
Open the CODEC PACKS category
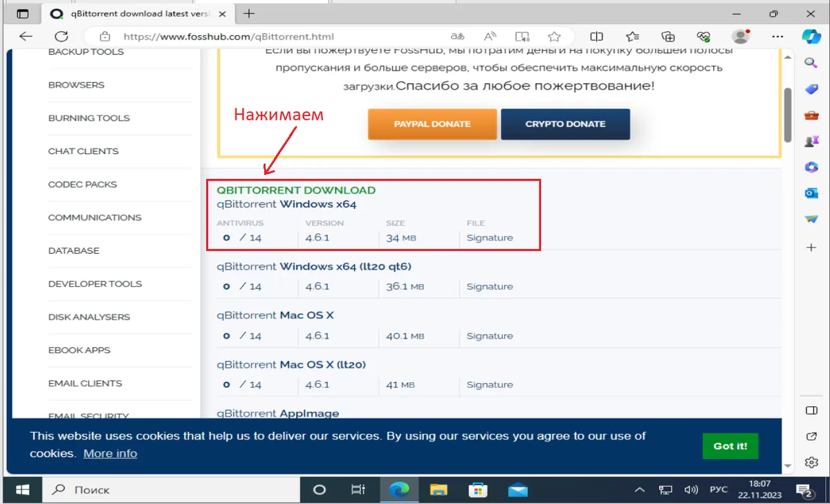(x=82, y=185)
